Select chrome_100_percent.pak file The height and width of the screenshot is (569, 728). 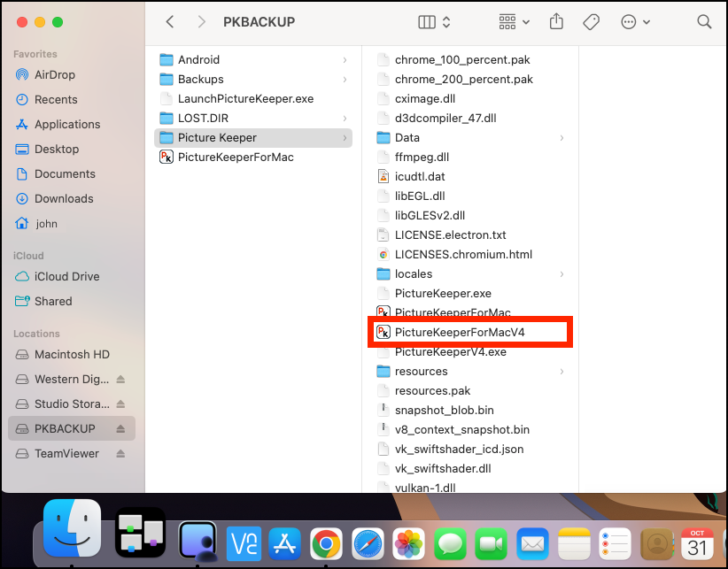point(470,60)
